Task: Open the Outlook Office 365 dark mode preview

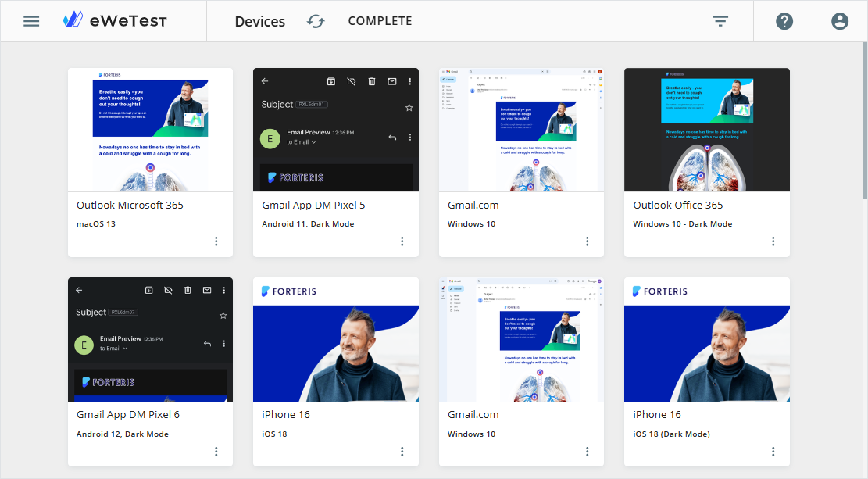Action: click(x=706, y=130)
